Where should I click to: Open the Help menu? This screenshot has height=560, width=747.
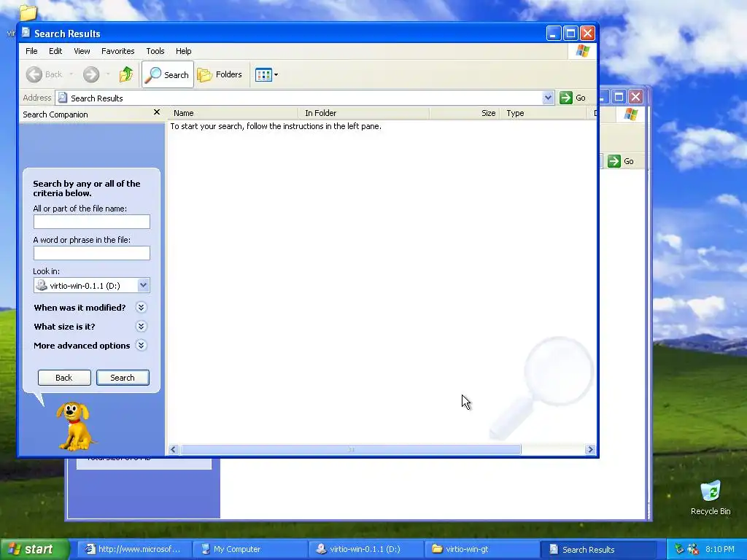(x=183, y=51)
